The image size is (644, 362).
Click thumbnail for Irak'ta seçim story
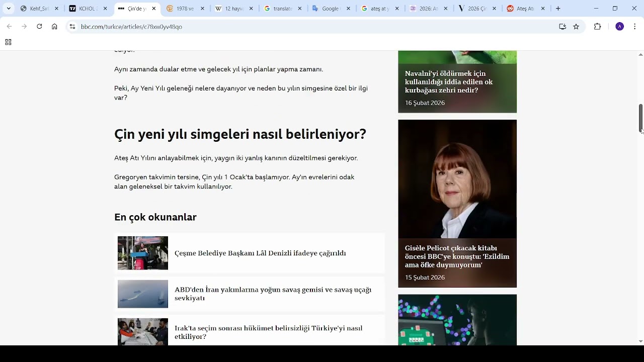click(x=143, y=332)
